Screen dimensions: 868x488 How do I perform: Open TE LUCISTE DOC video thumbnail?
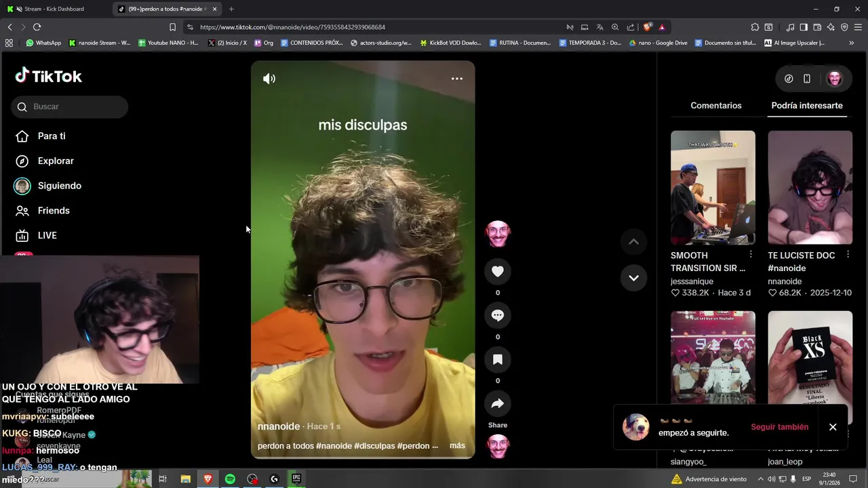(810, 188)
